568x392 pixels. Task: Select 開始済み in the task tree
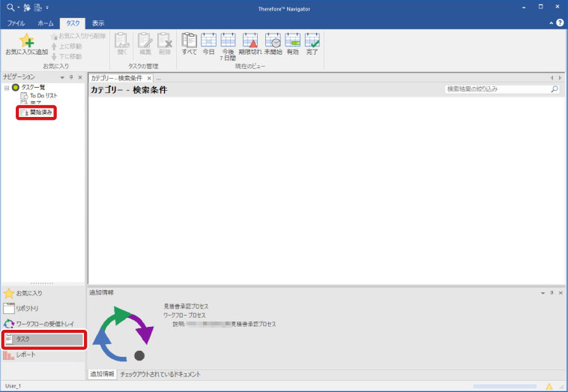(41, 112)
